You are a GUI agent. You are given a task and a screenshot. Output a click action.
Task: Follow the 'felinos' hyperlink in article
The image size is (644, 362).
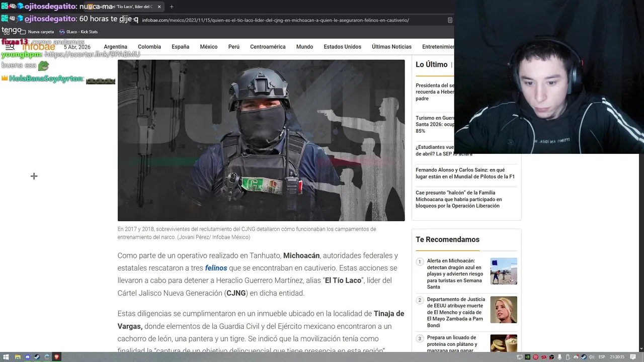pyautogui.click(x=216, y=268)
